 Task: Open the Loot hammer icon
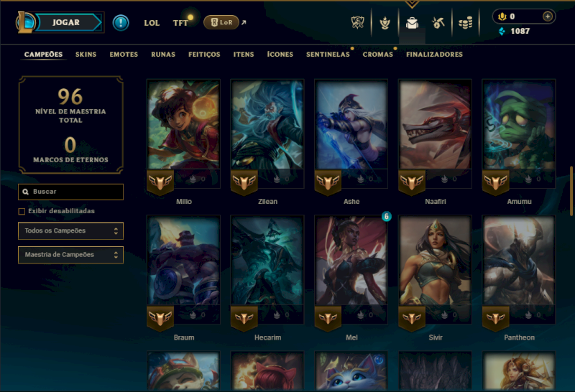pos(438,23)
